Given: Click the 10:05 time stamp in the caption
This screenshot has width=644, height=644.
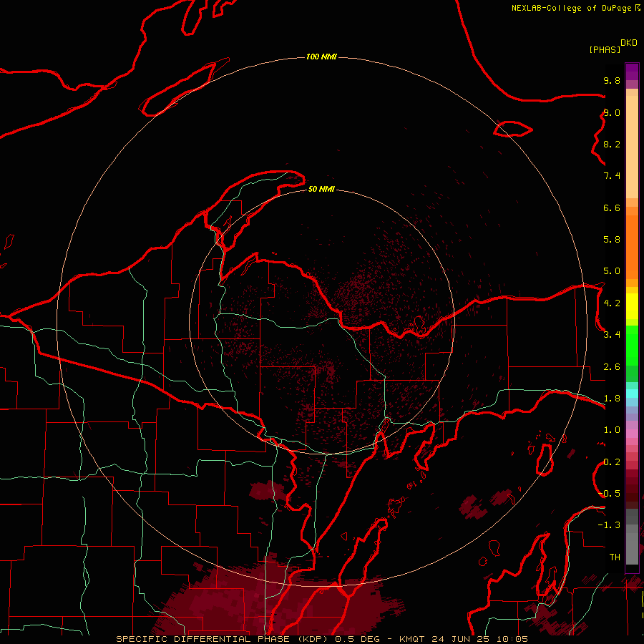Looking at the screenshot, I should (x=512, y=639).
